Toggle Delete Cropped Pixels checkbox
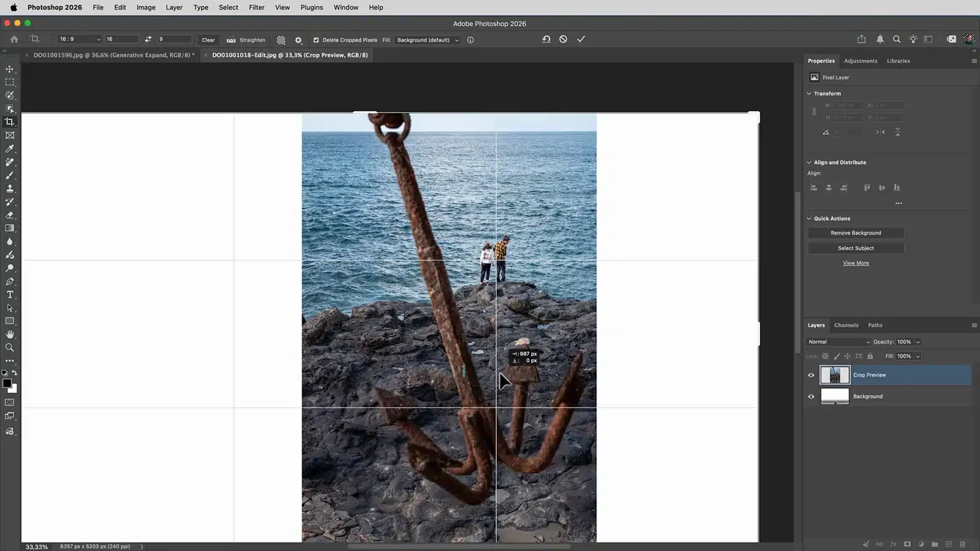The height and width of the screenshot is (551, 980). (316, 40)
